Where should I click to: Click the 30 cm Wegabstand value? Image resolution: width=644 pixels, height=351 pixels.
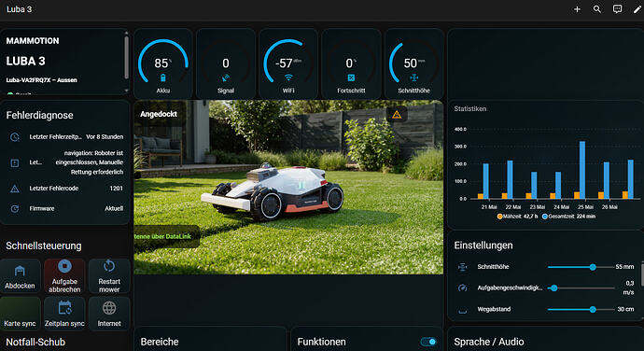point(625,309)
